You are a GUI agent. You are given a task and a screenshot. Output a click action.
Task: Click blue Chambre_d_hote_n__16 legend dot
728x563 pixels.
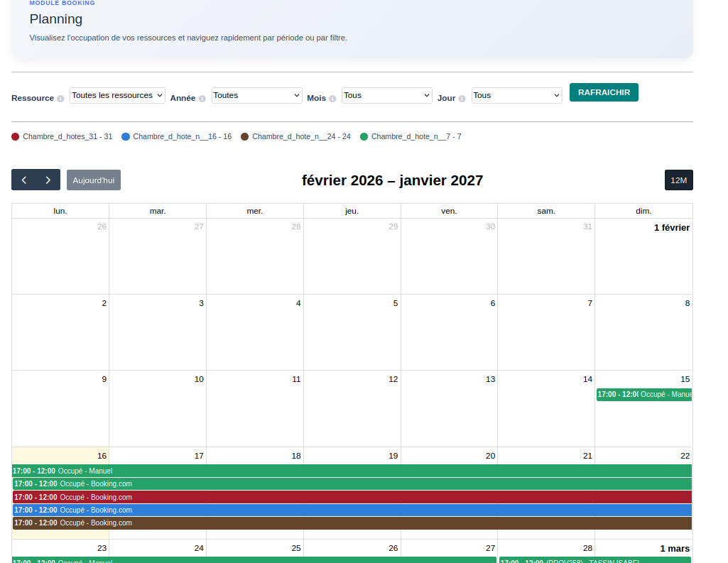click(x=126, y=136)
